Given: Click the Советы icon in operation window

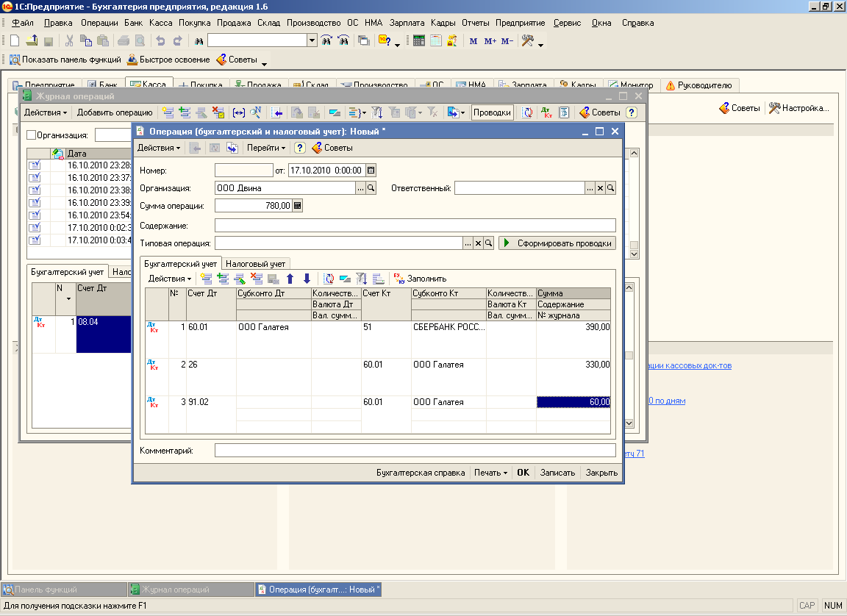Looking at the screenshot, I should coord(332,148).
